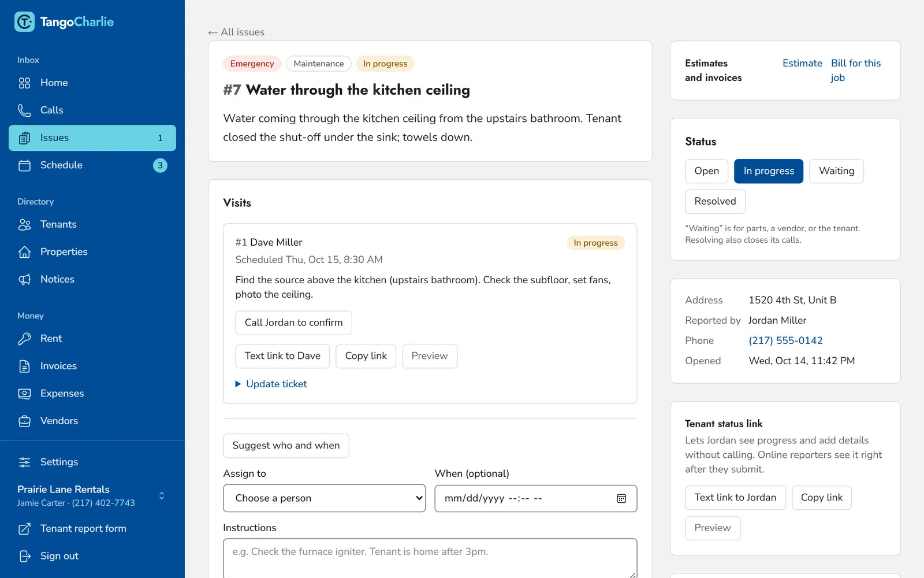Click the Home grid icon
924x578 pixels.
pos(24,83)
